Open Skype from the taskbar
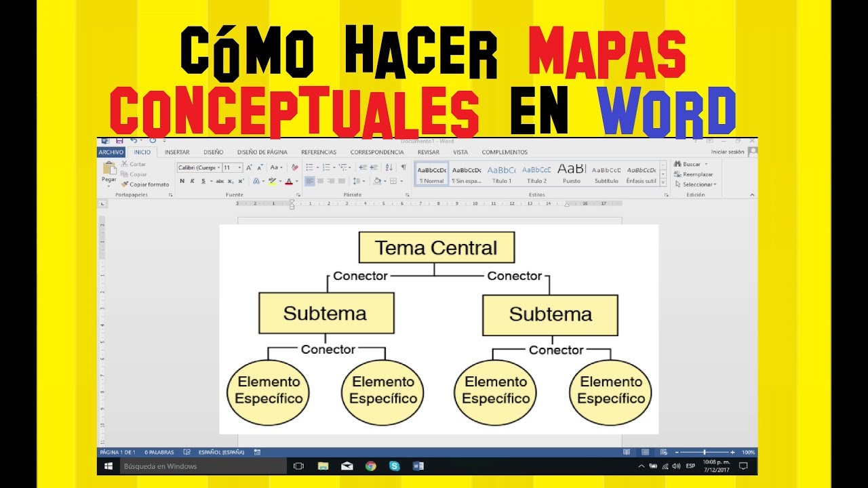 click(395, 466)
